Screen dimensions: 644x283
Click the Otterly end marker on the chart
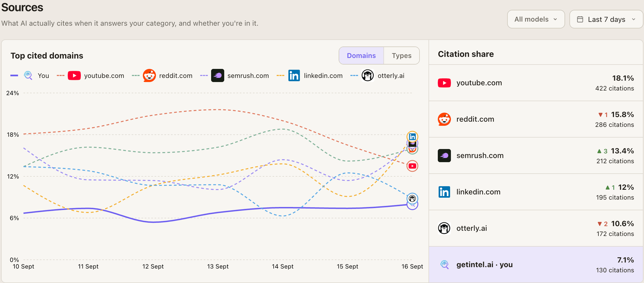pyautogui.click(x=412, y=199)
